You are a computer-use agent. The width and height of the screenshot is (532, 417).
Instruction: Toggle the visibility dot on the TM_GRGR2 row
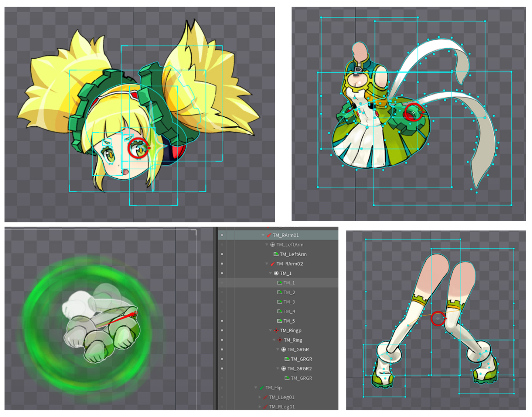pyautogui.click(x=222, y=369)
